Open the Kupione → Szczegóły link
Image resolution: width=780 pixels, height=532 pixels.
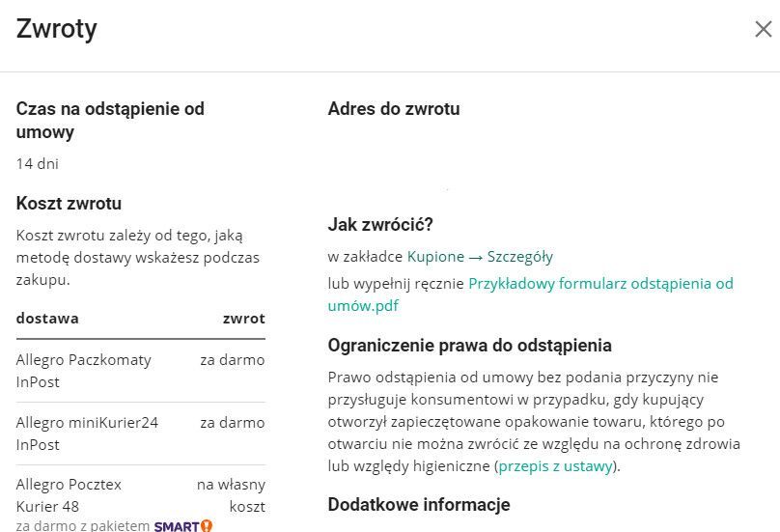click(480, 257)
